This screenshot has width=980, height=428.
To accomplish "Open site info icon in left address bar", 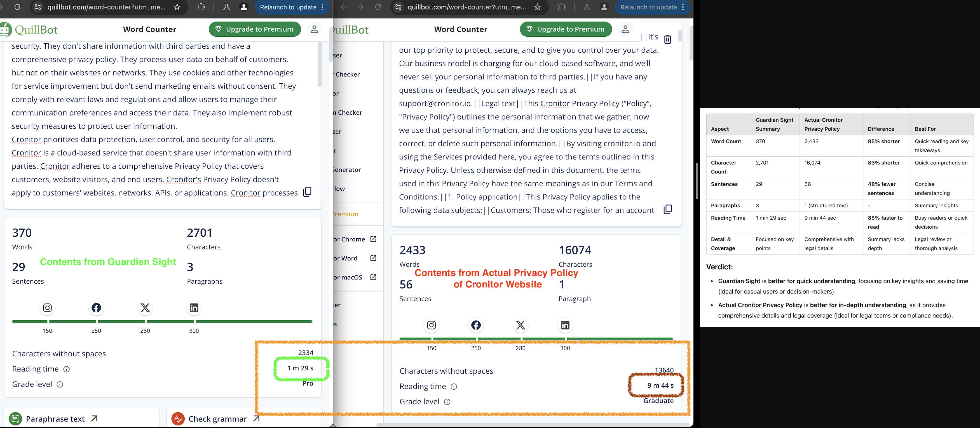I will pyautogui.click(x=38, y=7).
